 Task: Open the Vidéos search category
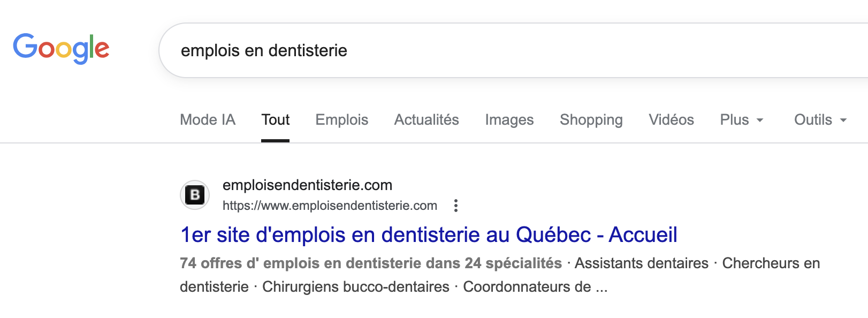[x=671, y=119]
